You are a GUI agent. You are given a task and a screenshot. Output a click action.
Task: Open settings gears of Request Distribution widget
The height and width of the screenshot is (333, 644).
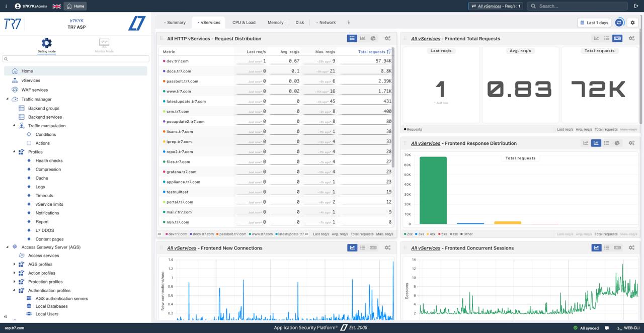[387, 38]
